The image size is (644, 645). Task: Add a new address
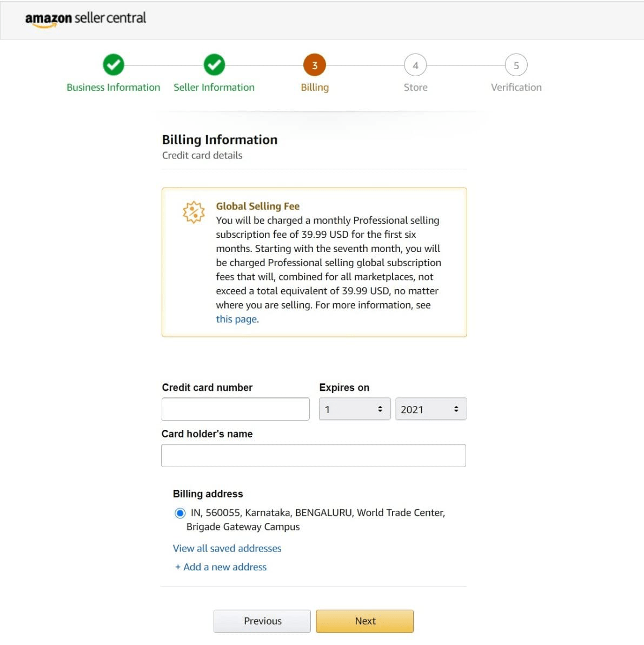pos(221,567)
